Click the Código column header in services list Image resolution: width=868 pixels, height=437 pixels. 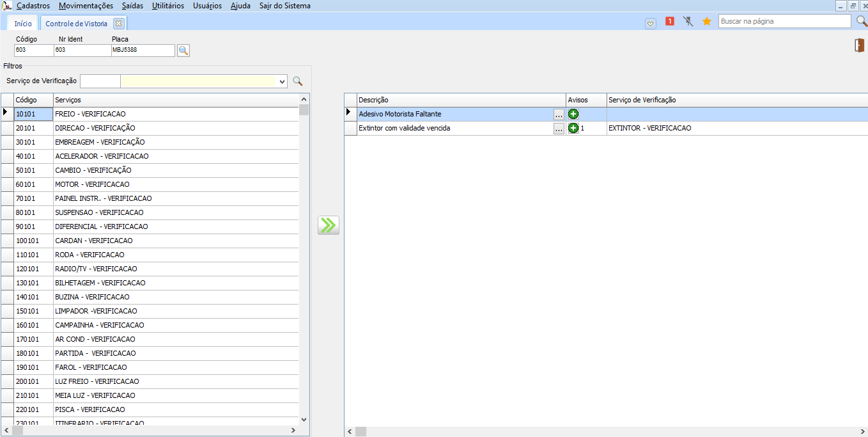[33, 100]
